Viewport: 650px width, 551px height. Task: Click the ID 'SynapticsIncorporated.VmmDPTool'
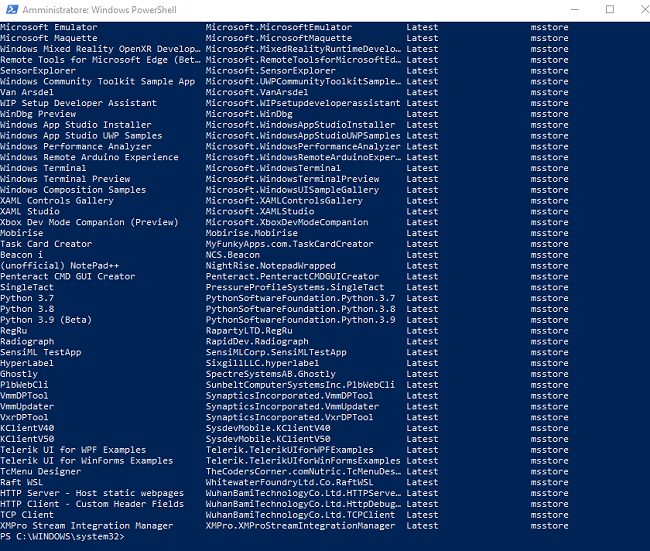(289, 396)
